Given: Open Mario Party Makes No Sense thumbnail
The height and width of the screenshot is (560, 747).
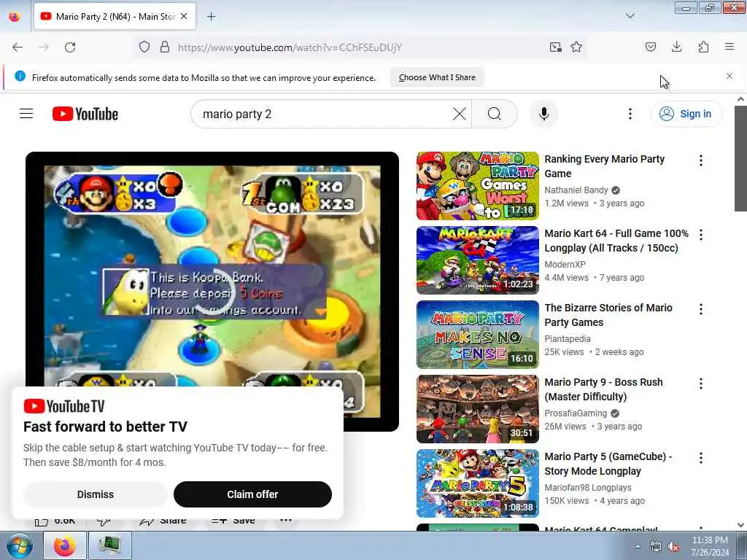Looking at the screenshot, I should [x=477, y=334].
